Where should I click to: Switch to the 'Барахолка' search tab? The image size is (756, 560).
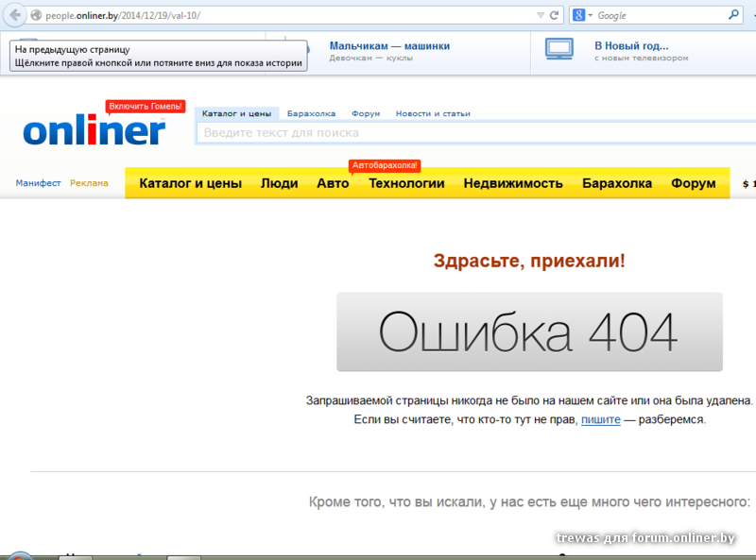[x=311, y=113]
